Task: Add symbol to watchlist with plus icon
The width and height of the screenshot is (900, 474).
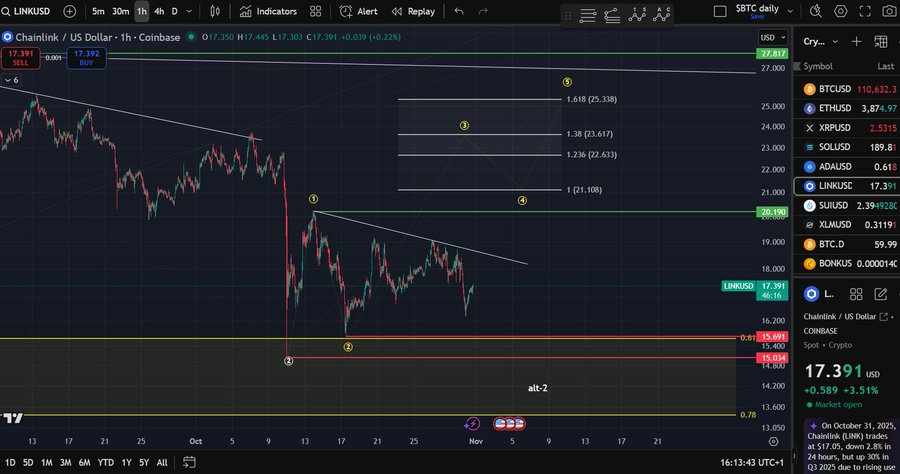Action: (x=856, y=41)
